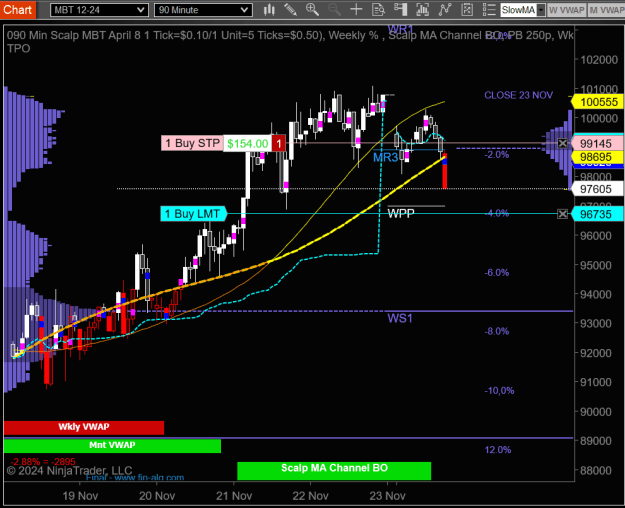625x508 pixels.
Task: Click the WPP pivot label
Action: click(x=401, y=213)
